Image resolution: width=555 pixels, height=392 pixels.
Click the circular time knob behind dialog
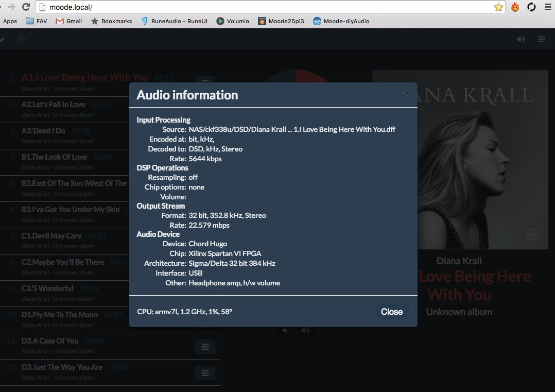click(296, 76)
